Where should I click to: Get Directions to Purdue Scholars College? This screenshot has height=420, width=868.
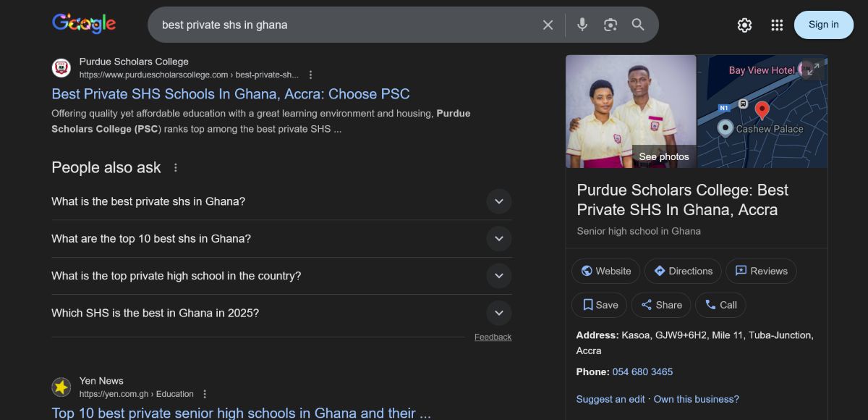683,271
